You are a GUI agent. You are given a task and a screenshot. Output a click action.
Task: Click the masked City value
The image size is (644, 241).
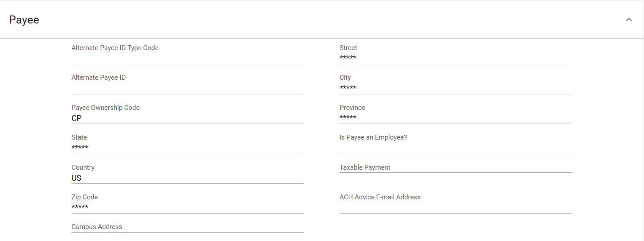tap(348, 88)
